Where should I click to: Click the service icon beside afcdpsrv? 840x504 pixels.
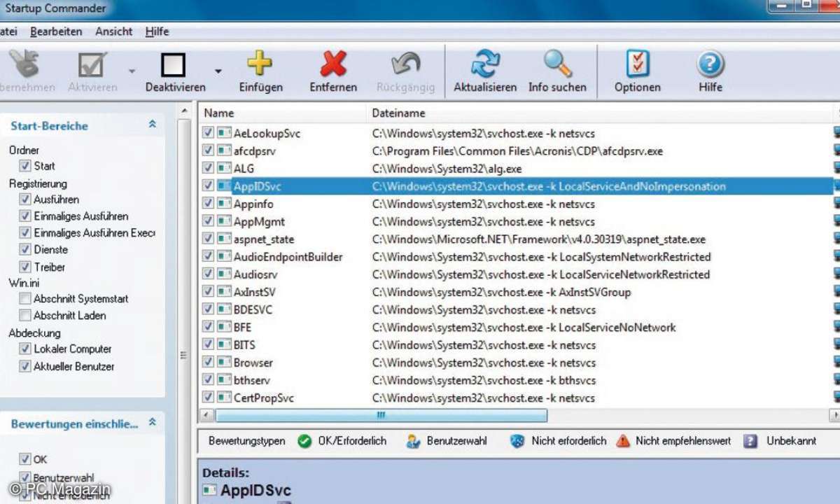[224, 150]
